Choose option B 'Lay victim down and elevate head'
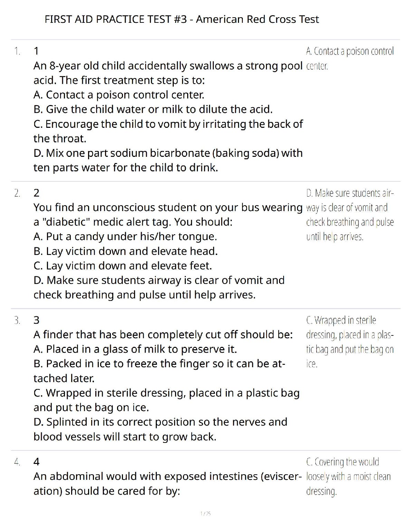411x532 pixels. click(126, 251)
